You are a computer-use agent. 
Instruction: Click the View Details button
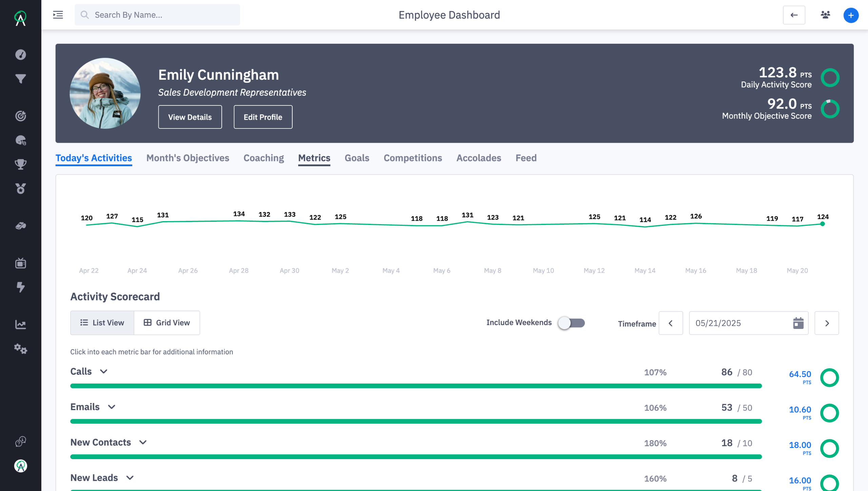[190, 117]
